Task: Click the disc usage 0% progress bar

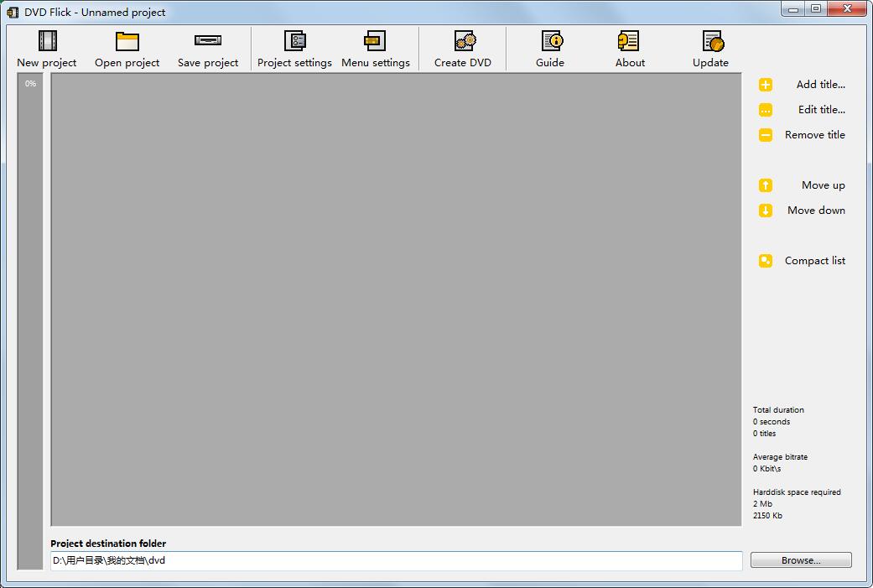Action: point(30,321)
